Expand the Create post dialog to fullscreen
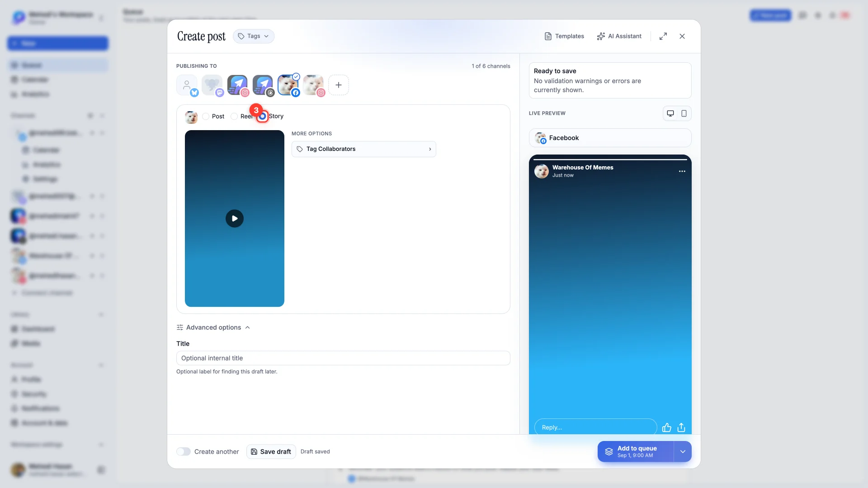This screenshot has width=868, height=488. tap(663, 36)
